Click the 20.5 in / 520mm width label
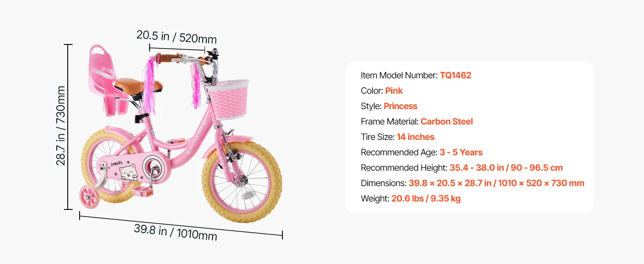 pyautogui.click(x=176, y=37)
